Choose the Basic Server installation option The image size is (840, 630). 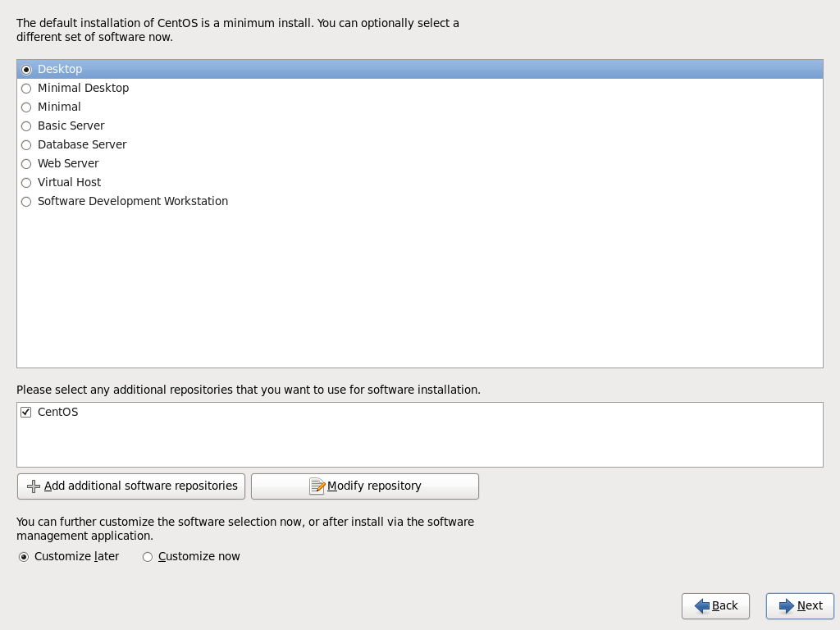(25, 126)
